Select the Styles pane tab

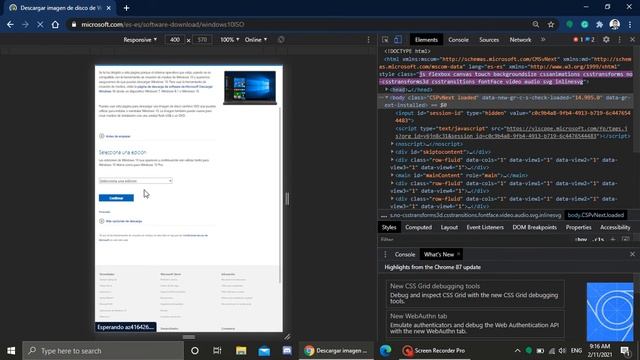coord(389,227)
